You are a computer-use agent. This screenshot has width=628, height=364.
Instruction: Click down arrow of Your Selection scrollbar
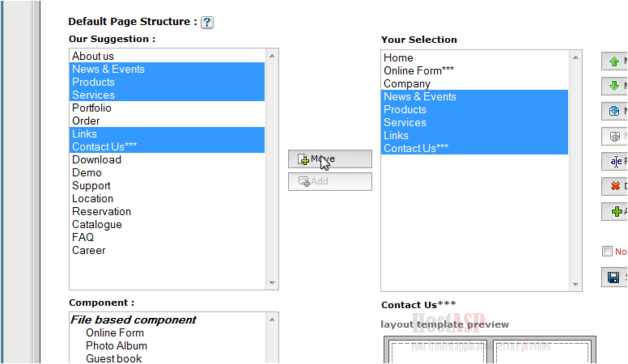[x=575, y=284]
